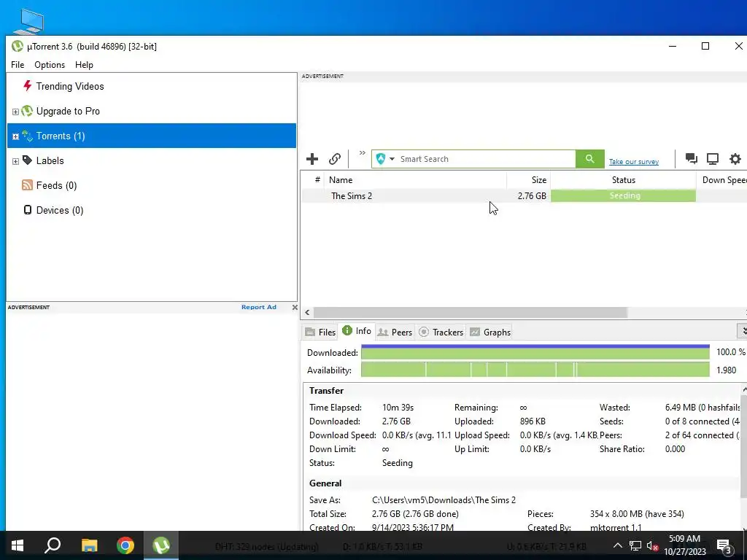Click the RSS Feeds orange icon
747x560 pixels.
[x=27, y=184]
